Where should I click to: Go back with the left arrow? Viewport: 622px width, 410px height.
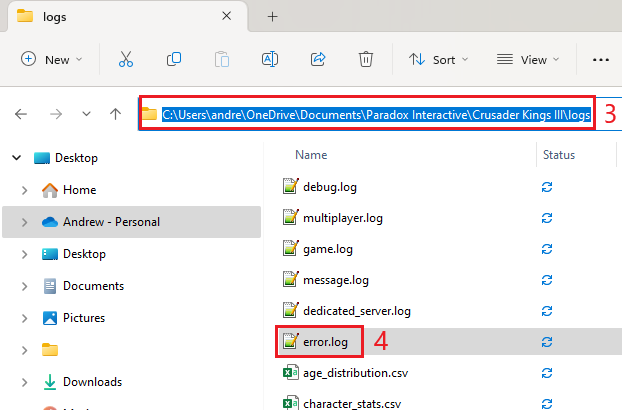coord(21,114)
